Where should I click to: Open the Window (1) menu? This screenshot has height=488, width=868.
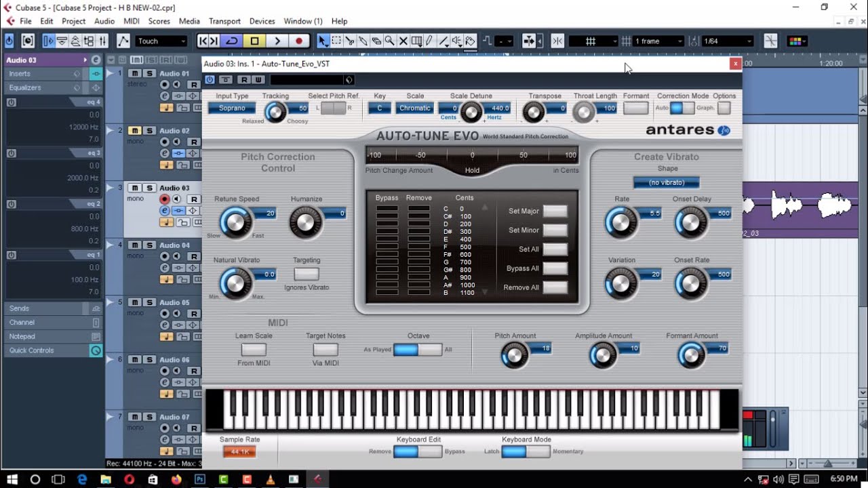(x=302, y=21)
